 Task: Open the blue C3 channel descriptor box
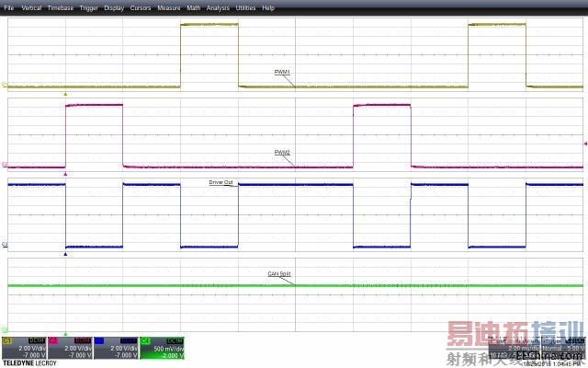coord(116,348)
